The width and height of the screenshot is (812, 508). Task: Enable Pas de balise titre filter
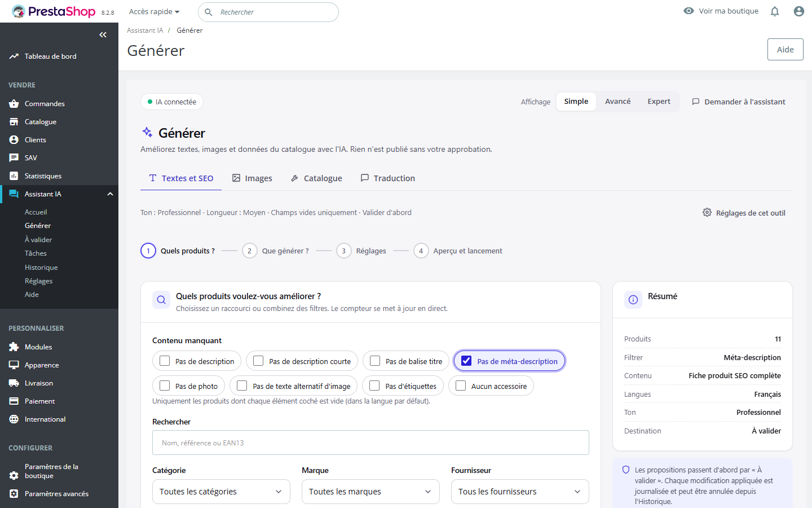[x=375, y=361]
